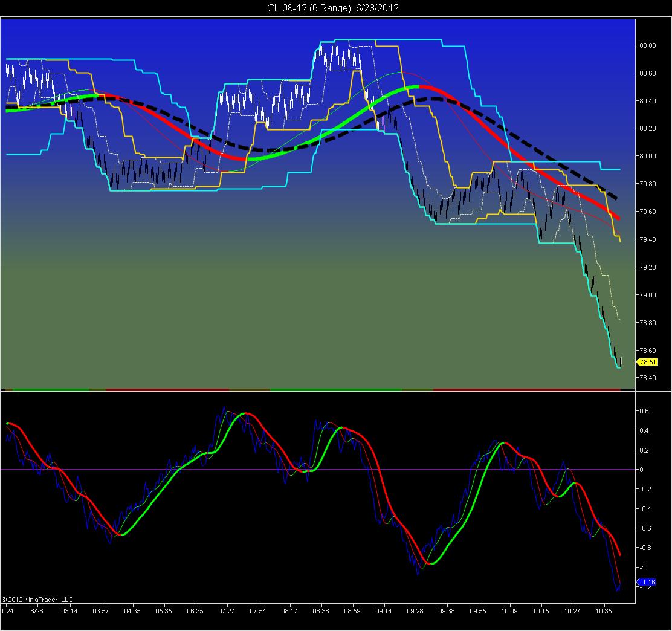Click the 09:14 time axis label
Image resolution: width=672 pixels, height=631 pixels.
(384, 611)
